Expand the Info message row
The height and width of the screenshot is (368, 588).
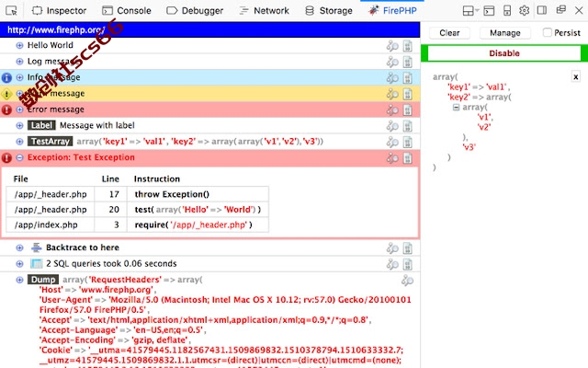19,77
